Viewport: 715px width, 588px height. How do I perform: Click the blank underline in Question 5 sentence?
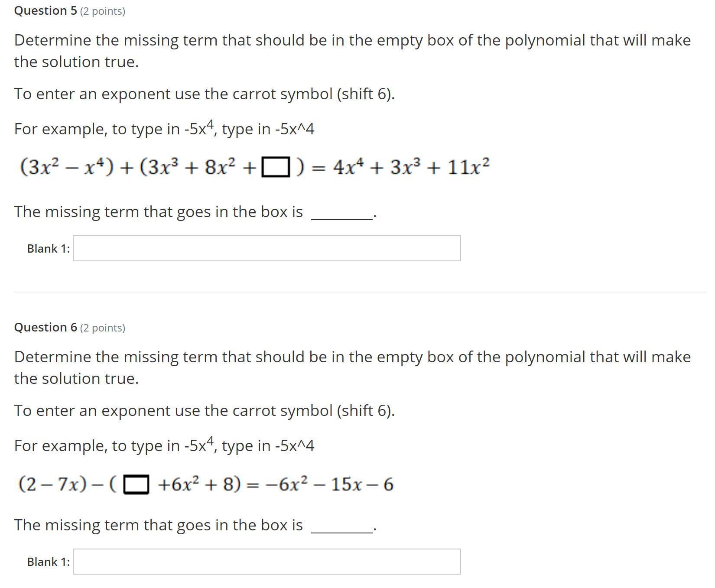click(x=341, y=218)
